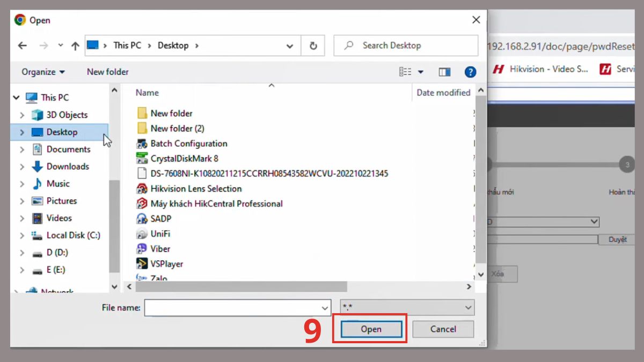644x362 pixels.
Task: Select the DS-7608NI-K1 exported file
Action: coord(269,173)
